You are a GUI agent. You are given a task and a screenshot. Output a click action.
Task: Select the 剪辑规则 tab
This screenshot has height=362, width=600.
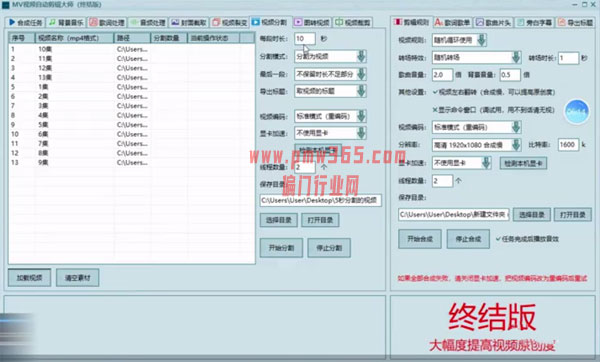coord(411,22)
